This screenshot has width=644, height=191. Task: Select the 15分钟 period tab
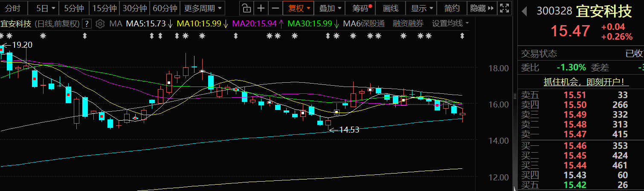104,8
